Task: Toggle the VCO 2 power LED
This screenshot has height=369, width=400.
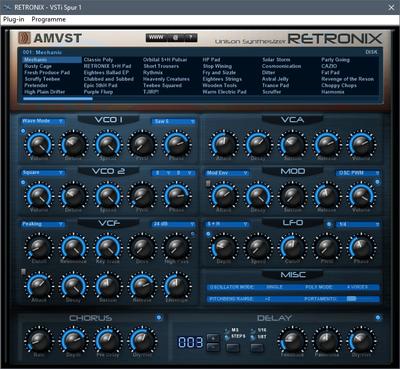Action: (23, 182)
